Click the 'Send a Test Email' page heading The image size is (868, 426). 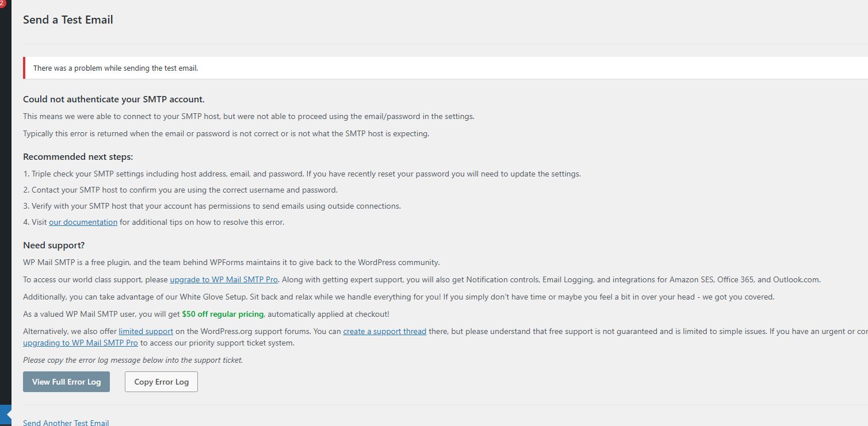coord(68,20)
